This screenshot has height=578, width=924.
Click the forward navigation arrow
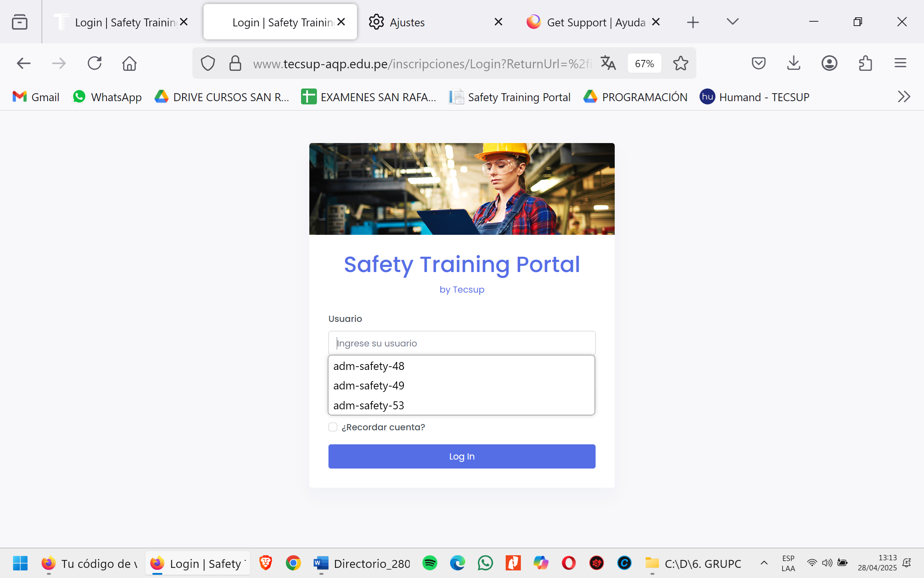coord(59,63)
